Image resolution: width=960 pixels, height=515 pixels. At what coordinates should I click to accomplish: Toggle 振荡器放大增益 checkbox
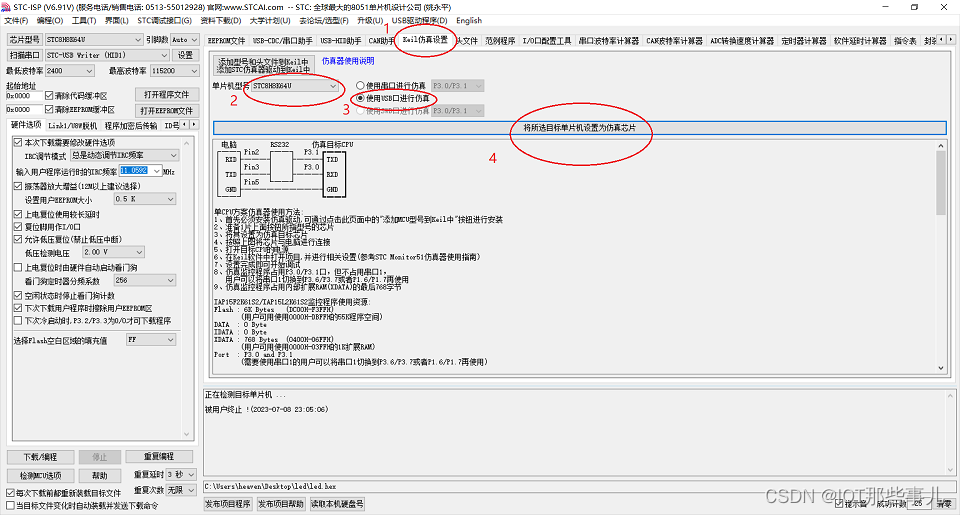tap(18, 186)
